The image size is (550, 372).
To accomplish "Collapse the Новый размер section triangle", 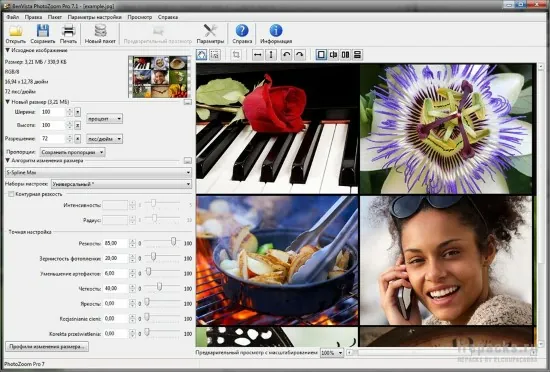I will (x=7, y=102).
